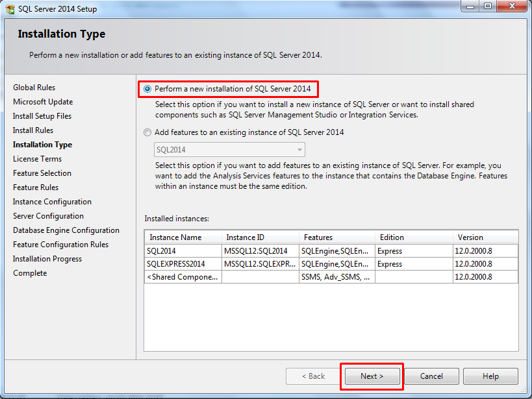Viewport: 532px width, 399px height.
Task: Click the MSSQL12.SQLEXPR... instance ID cell
Action: click(x=260, y=264)
